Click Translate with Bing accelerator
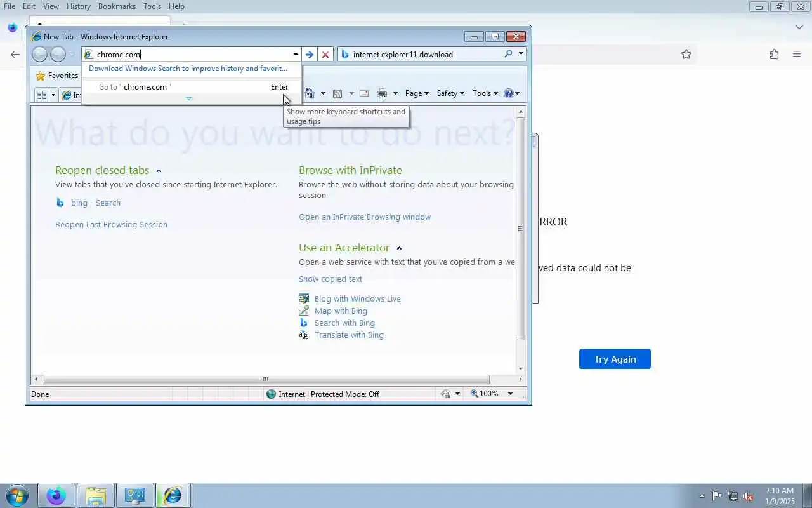The image size is (812, 508). 349,335
